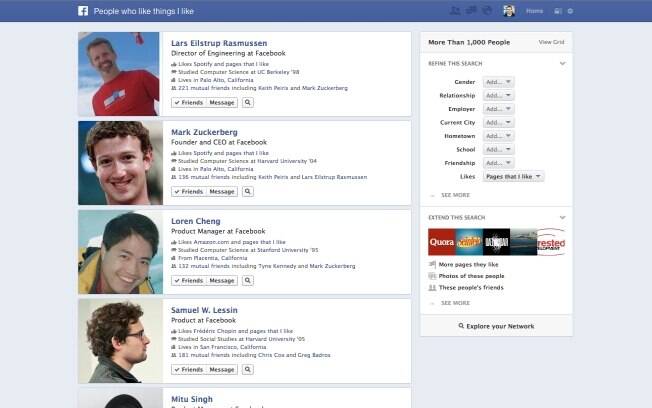652x408 pixels.
Task: Open the Employer Add dropdown
Action: point(499,109)
